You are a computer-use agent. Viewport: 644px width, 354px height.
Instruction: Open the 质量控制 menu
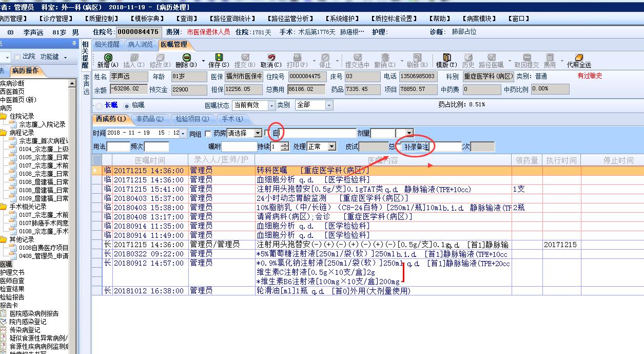click(x=101, y=18)
